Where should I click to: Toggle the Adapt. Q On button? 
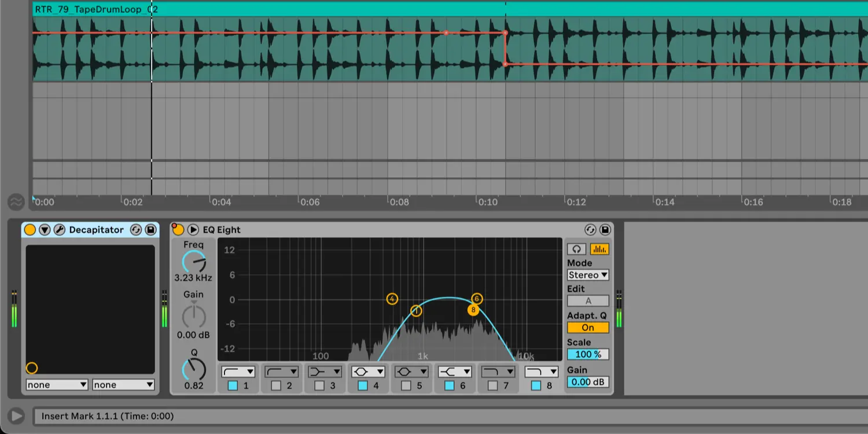pos(588,328)
